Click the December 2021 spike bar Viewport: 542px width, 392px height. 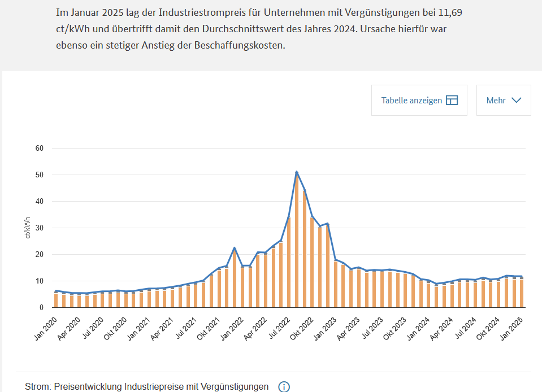point(235,278)
